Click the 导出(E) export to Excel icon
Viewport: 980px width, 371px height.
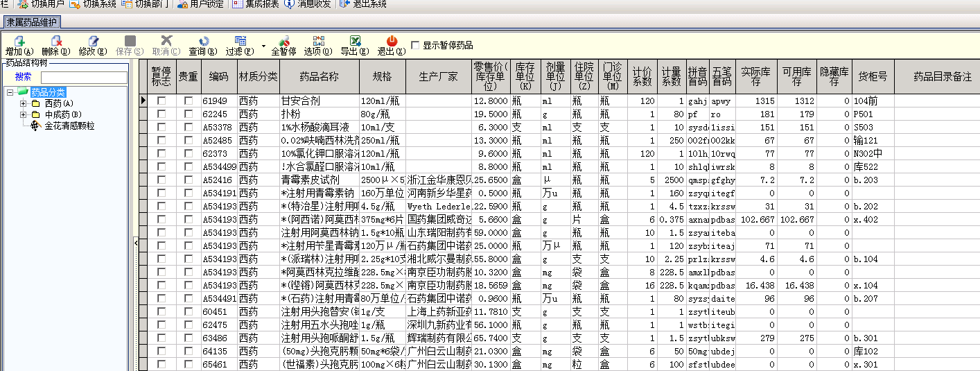point(354,41)
